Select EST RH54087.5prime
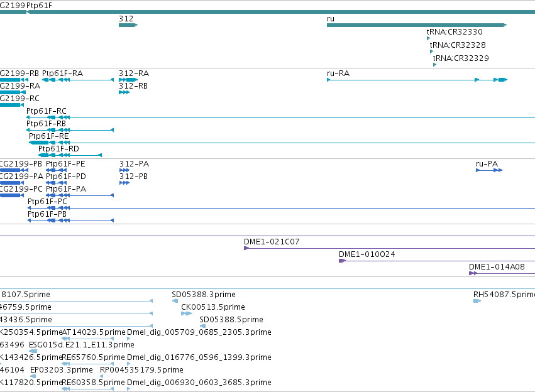Viewport: 535px width, 392px height. coord(504,295)
